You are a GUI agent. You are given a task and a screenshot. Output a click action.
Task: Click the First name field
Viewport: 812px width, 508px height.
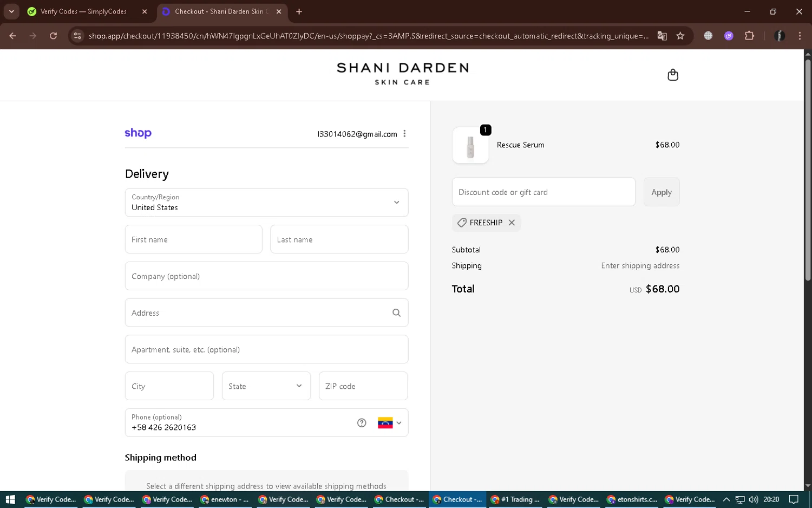[x=193, y=239]
